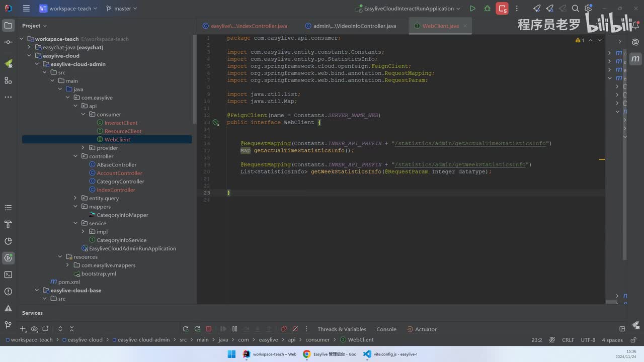Collapse the consumer package in project tree
Viewport: 644px width, 362px height.
pos(84,114)
